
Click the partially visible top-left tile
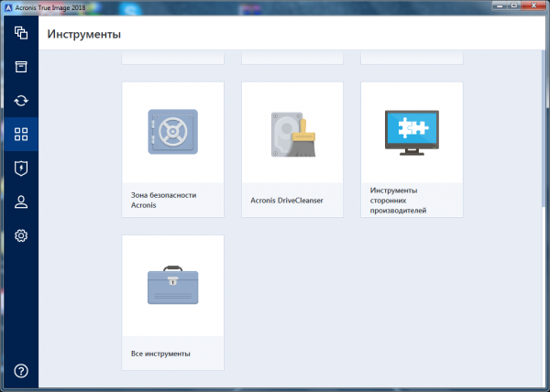pos(172,58)
